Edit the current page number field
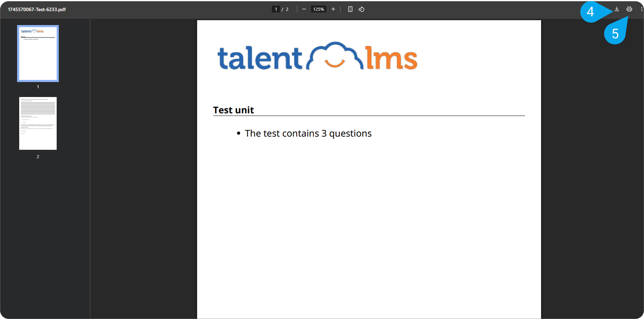The image size is (644, 319). coord(276,9)
